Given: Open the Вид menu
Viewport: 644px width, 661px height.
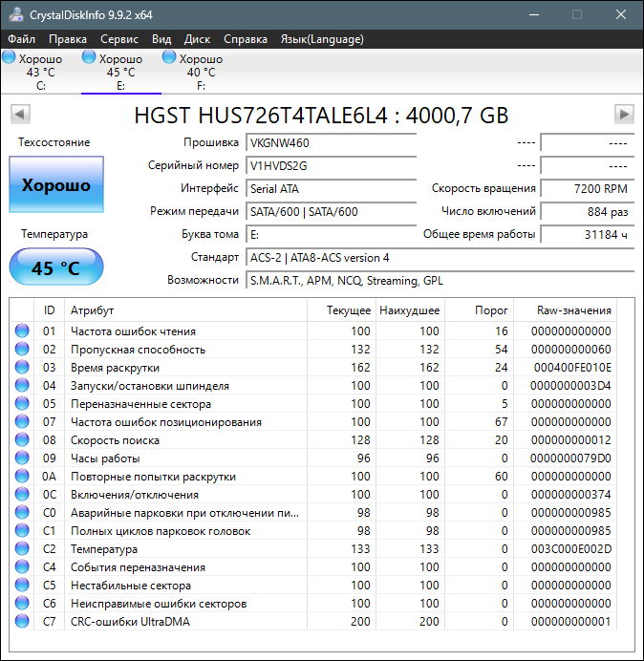Looking at the screenshot, I should click(x=161, y=39).
